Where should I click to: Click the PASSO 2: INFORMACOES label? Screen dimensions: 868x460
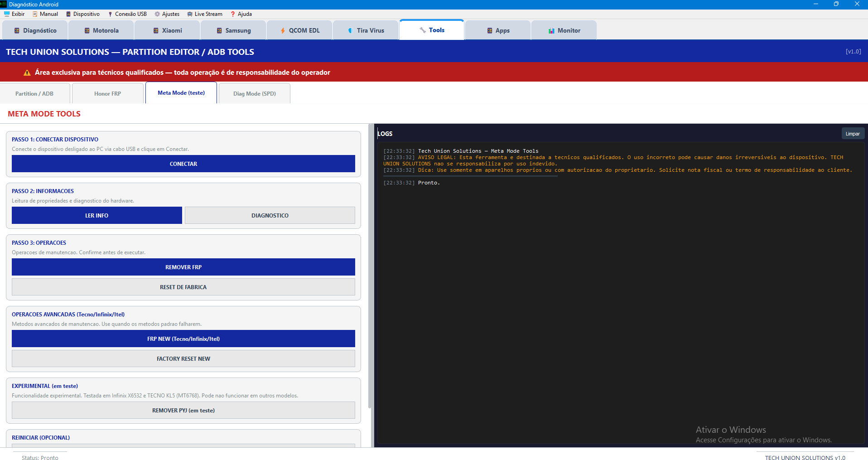(x=43, y=191)
